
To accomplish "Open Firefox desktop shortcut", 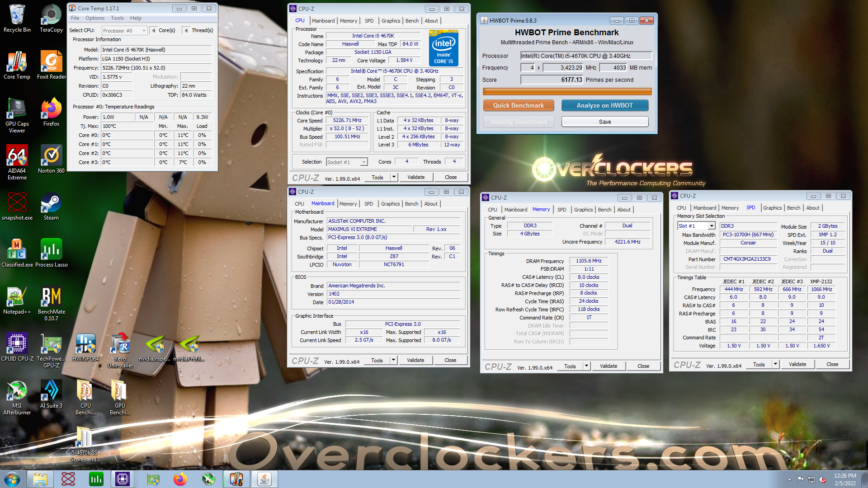I will 51,112.
